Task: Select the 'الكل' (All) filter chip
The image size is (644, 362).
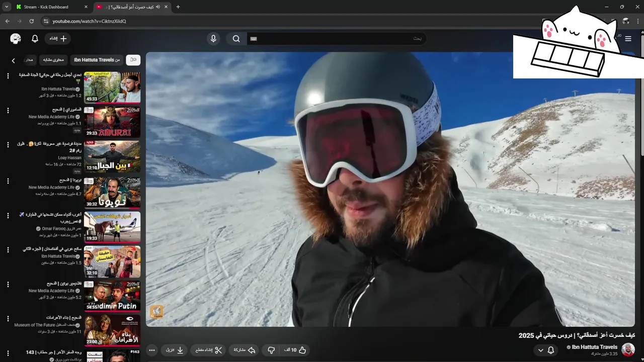Action: [133, 60]
